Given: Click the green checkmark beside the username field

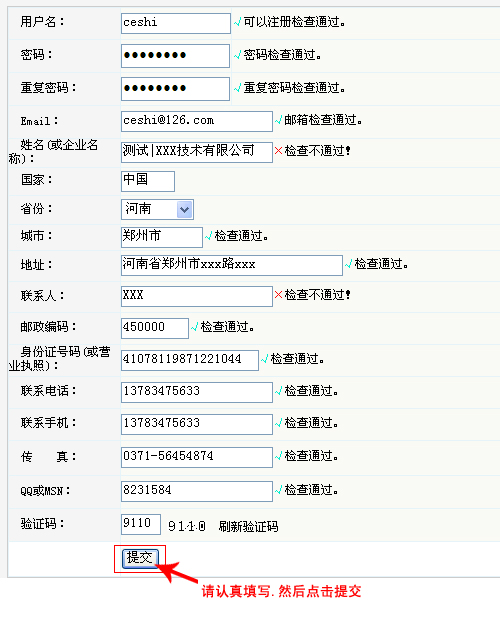Looking at the screenshot, I should click(237, 22).
